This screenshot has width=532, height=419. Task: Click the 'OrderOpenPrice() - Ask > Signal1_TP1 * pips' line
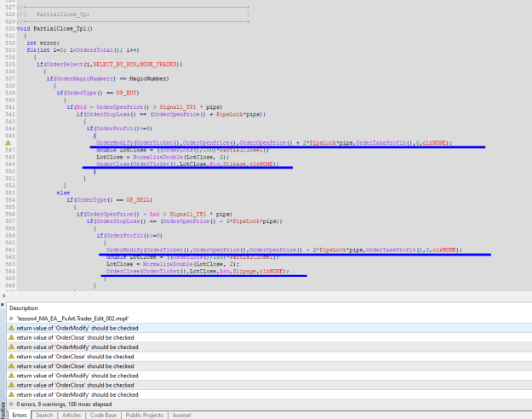[154, 214]
